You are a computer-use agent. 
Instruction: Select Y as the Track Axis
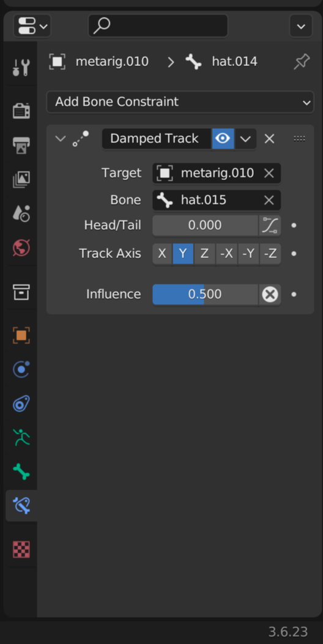tap(183, 254)
